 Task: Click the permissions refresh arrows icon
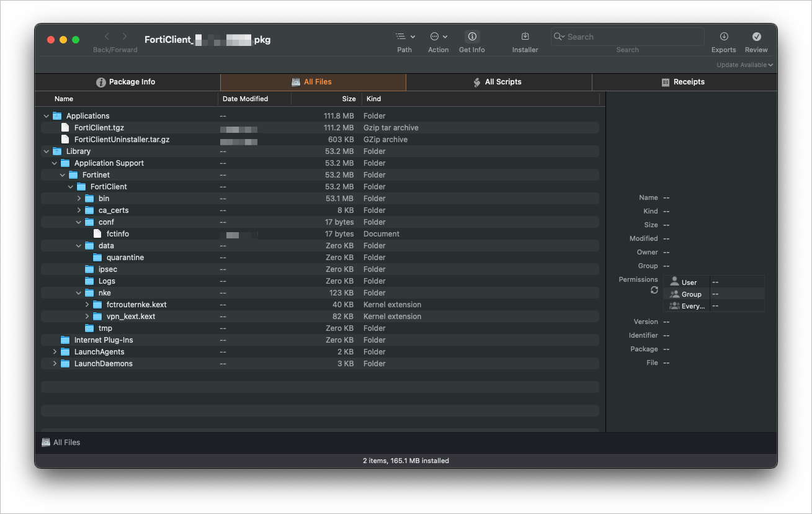[x=654, y=290]
